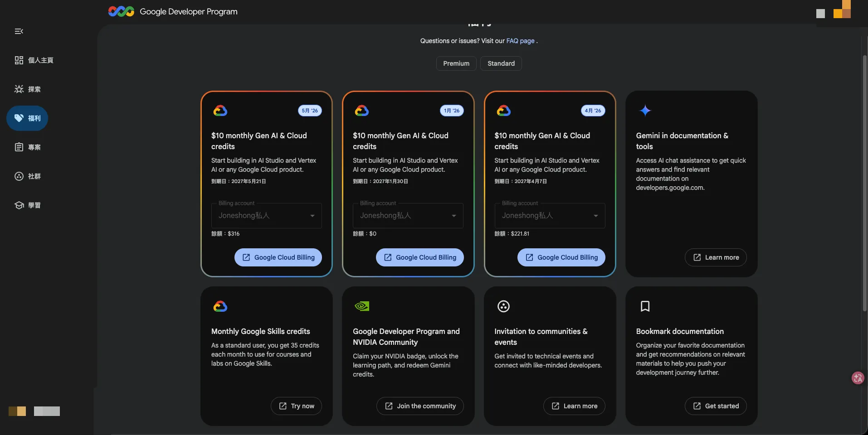
Task: Click Learn more on Gemini in documentation card
Action: click(x=716, y=257)
